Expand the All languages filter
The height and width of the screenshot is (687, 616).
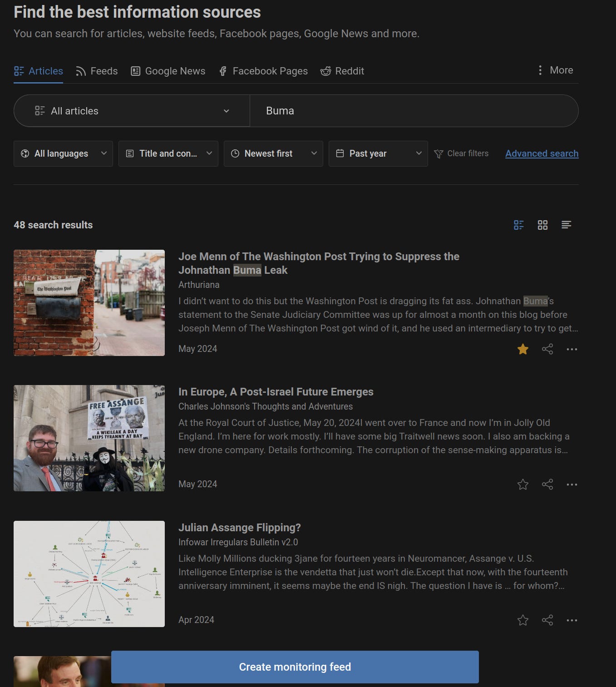pos(63,153)
